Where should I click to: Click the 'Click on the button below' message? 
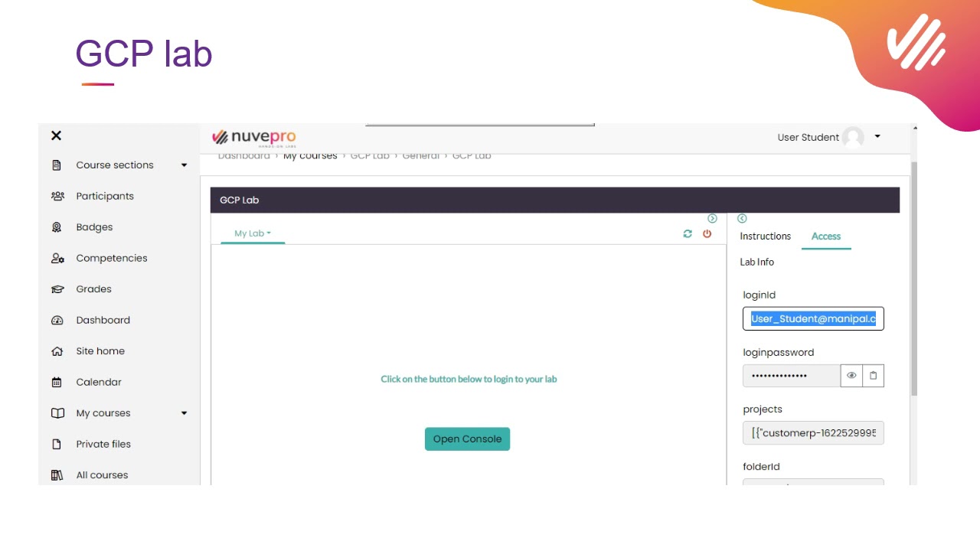point(469,380)
